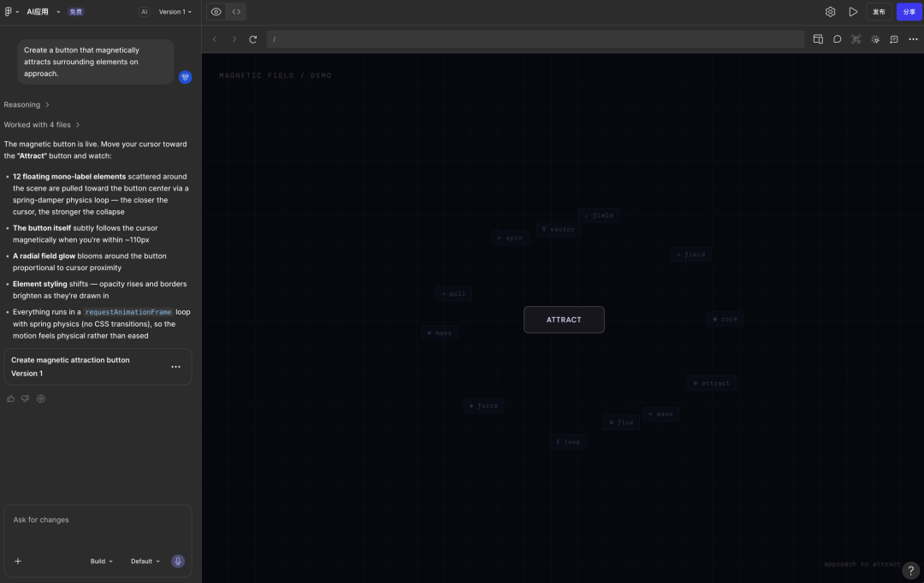Viewport: 924px width, 583px height.
Task: Click the play preview icon
Action: 853,12
